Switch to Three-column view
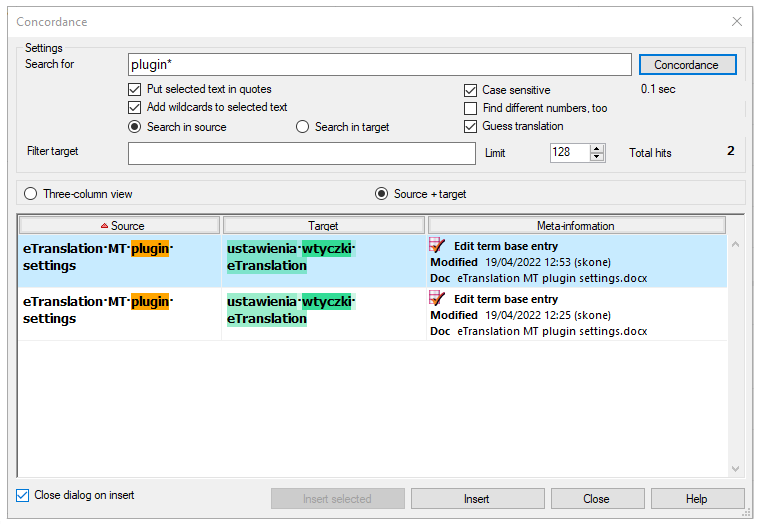Image resolution: width=759 pixels, height=524 pixels. (30, 194)
